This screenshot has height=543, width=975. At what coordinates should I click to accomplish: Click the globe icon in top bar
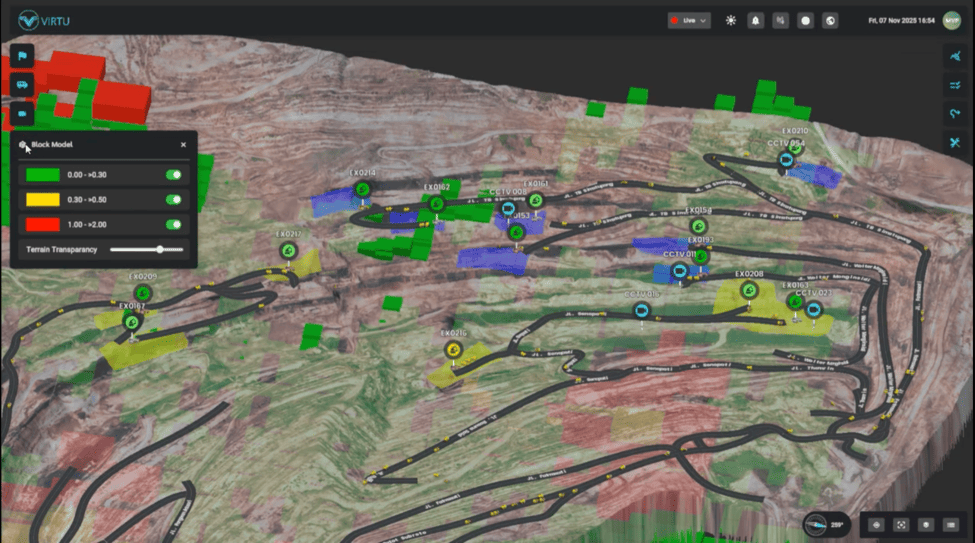click(829, 20)
